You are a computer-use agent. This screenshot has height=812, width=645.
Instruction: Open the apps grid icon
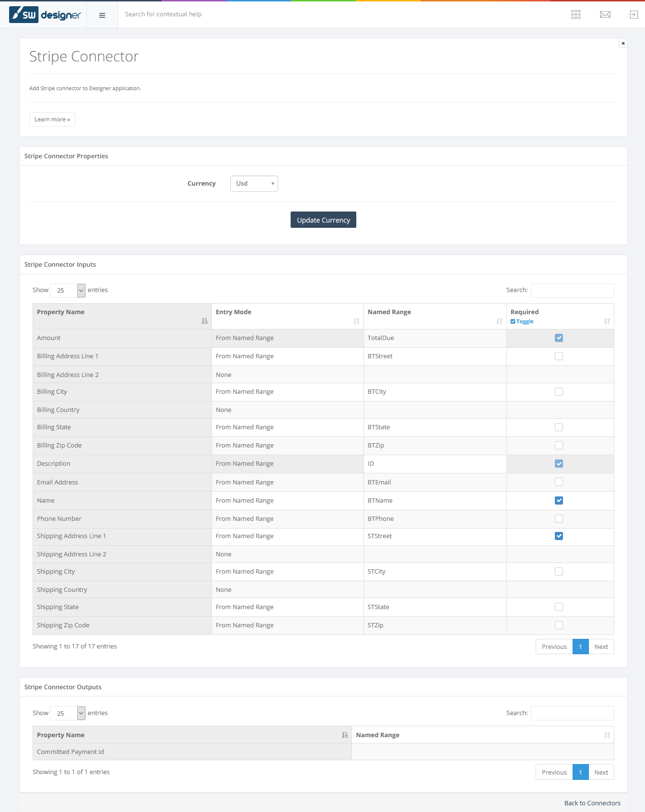coord(576,14)
